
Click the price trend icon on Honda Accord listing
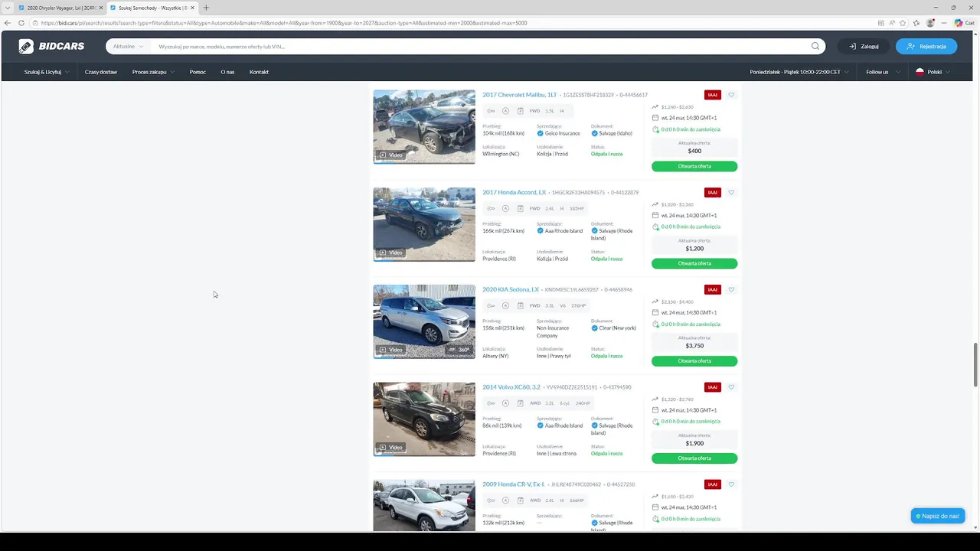(x=655, y=204)
